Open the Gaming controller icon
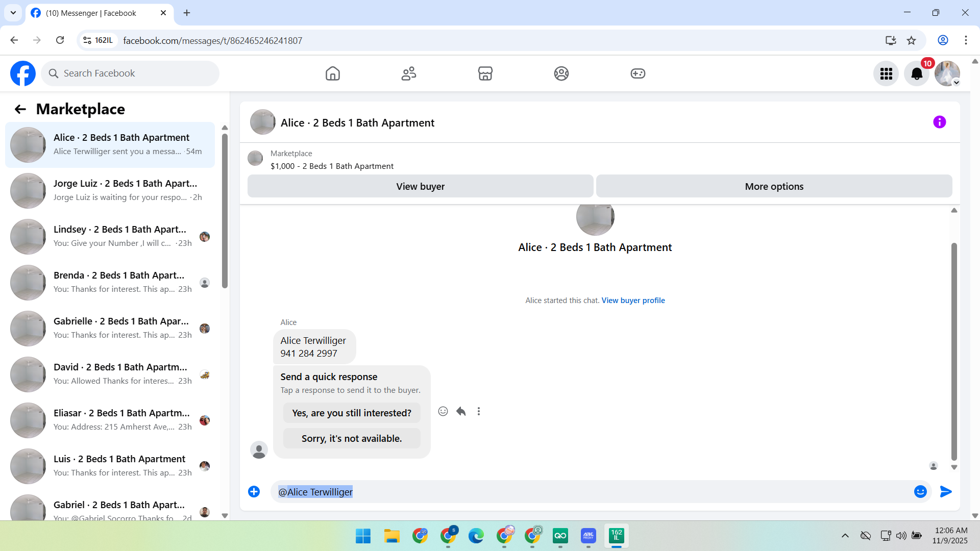Image resolution: width=980 pixels, height=551 pixels. coord(638,73)
